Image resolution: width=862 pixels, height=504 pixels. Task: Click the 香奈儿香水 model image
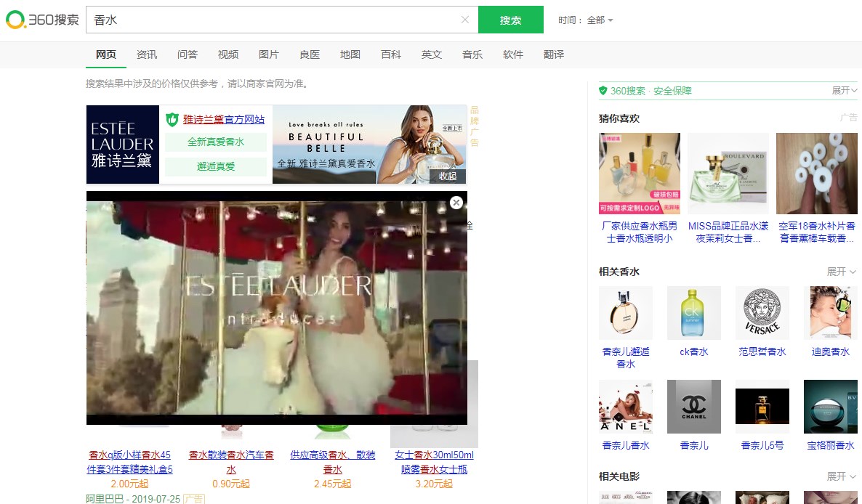point(626,407)
